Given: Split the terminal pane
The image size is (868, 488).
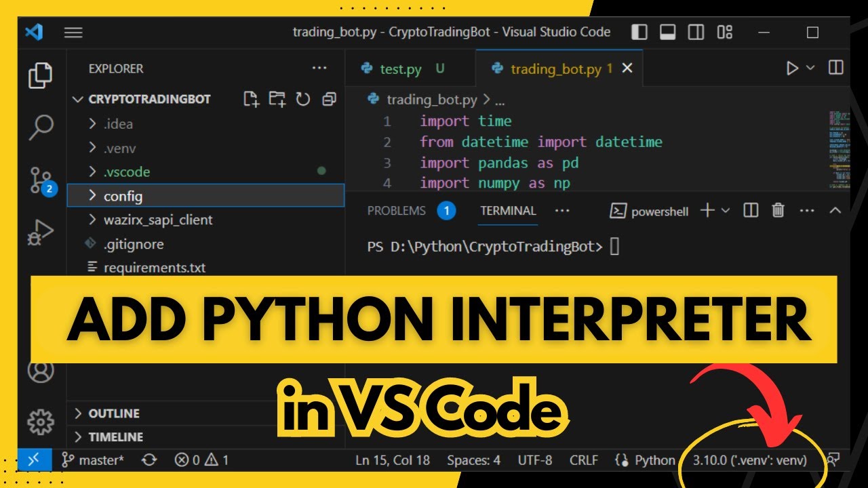Looking at the screenshot, I should coord(751,211).
